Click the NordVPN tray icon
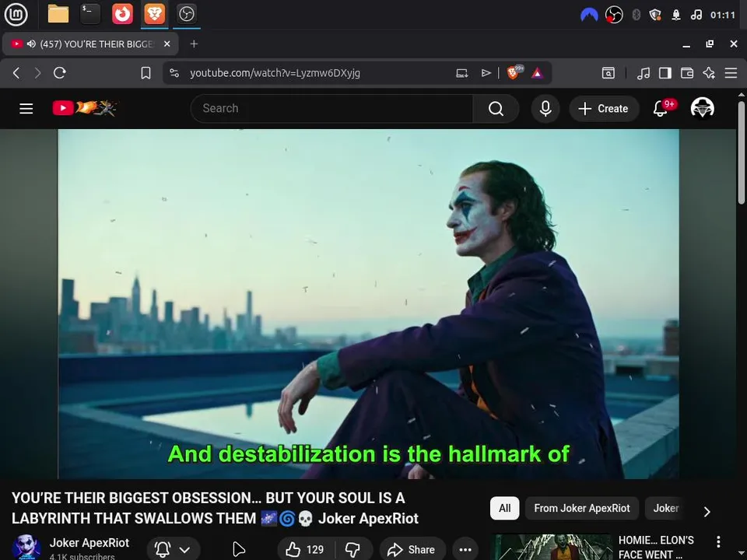 pos(589,16)
